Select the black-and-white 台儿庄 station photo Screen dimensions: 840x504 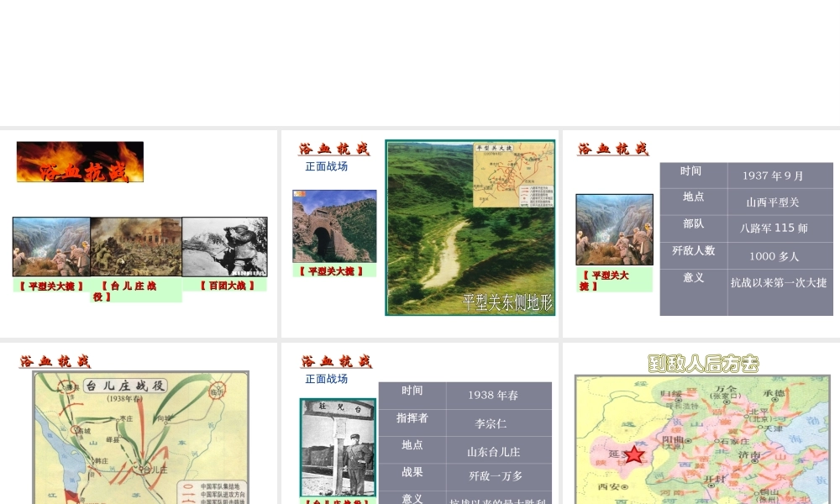[x=338, y=448]
